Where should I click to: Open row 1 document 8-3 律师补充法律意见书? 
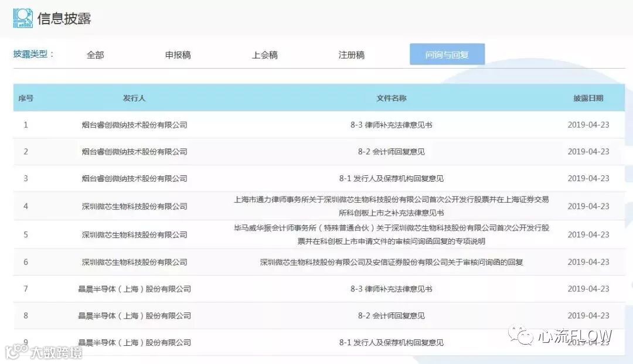[391, 125]
